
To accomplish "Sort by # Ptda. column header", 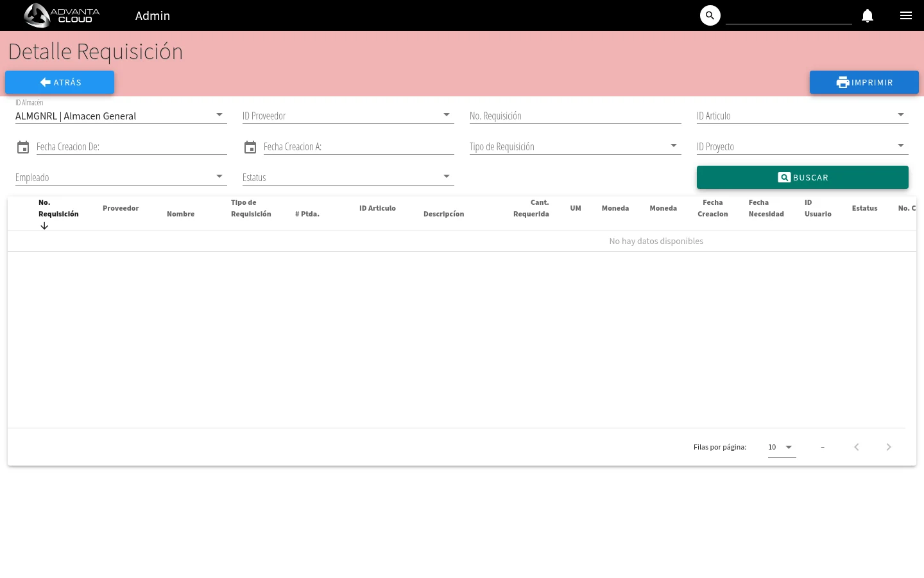I will point(307,214).
